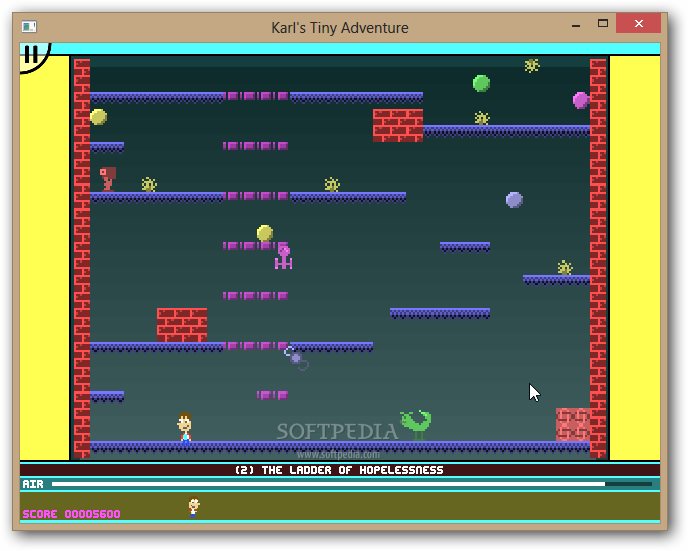
Task: Pause the game with the pause button
Action: [x=32, y=55]
